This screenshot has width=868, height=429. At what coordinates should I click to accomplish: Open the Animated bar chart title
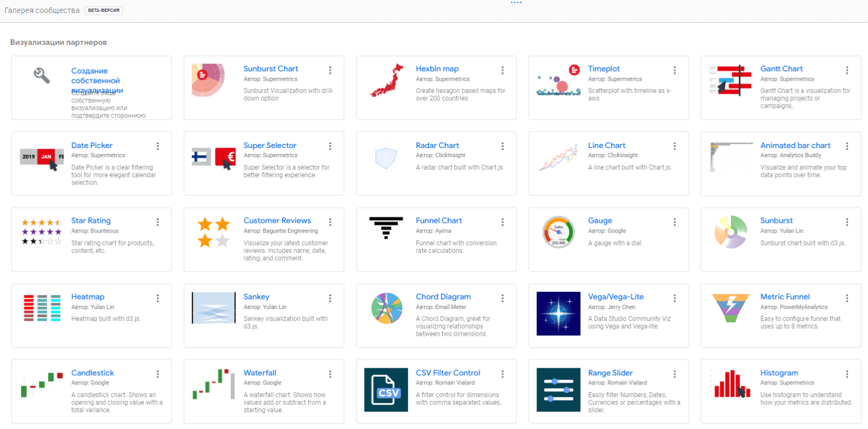tap(795, 145)
